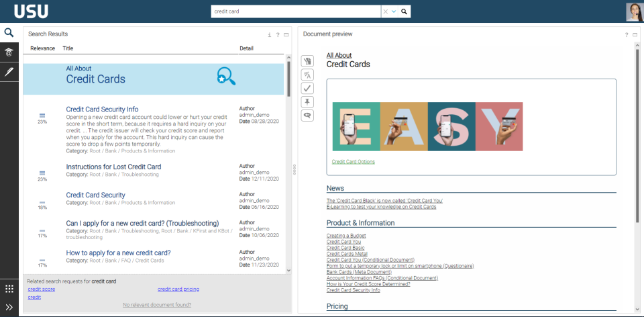The height and width of the screenshot is (317, 644).
Task: Open the temporary lock Questionaire form link
Action: (400, 266)
